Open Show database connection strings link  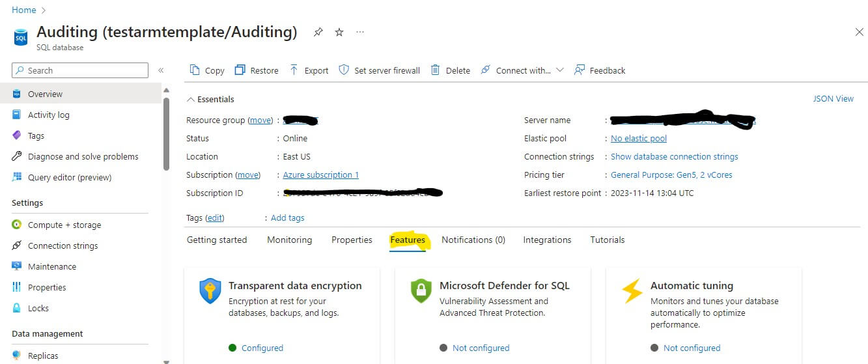point(674,156)
